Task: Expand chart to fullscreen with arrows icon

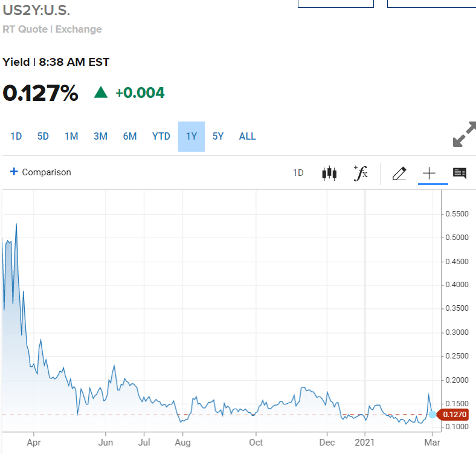Action: coord(465,134)
